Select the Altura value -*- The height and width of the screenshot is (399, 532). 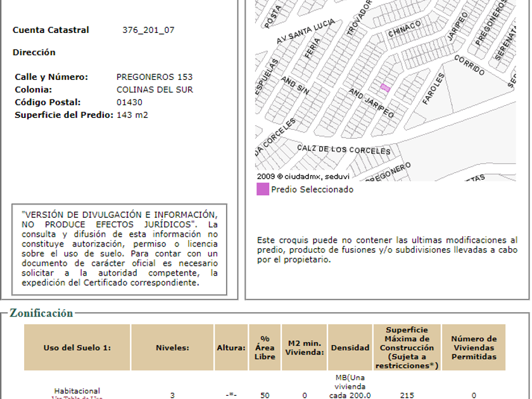pyautogui.click(x=231, y=395)
